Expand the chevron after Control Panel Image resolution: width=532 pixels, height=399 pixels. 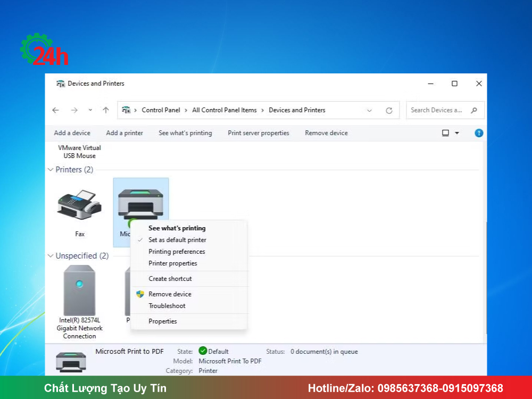tap(186, 110)
